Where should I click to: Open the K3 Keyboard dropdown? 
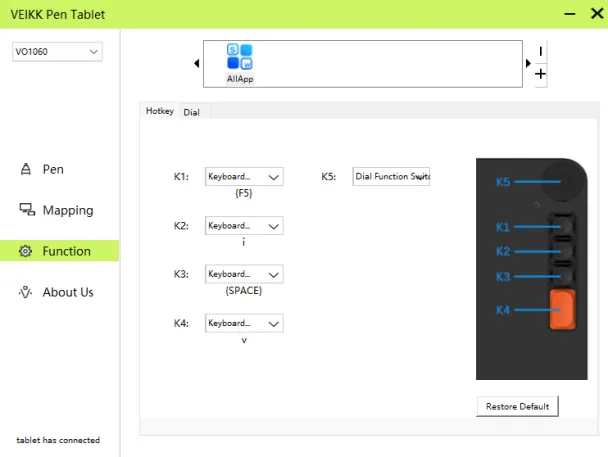[244, 274]
